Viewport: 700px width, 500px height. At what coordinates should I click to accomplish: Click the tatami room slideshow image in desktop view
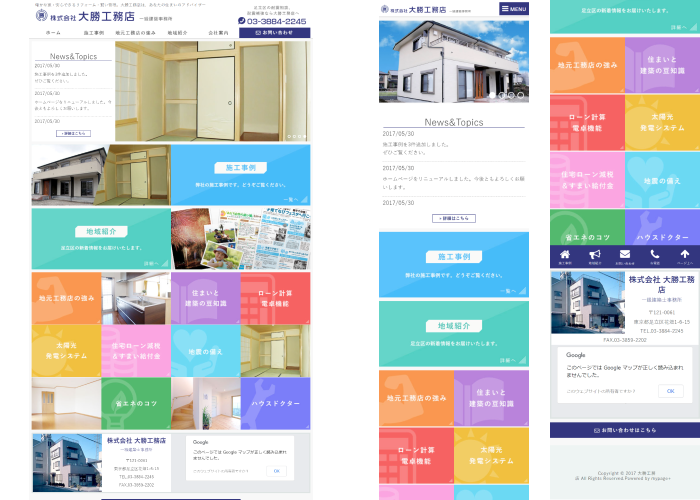point(212,91)
